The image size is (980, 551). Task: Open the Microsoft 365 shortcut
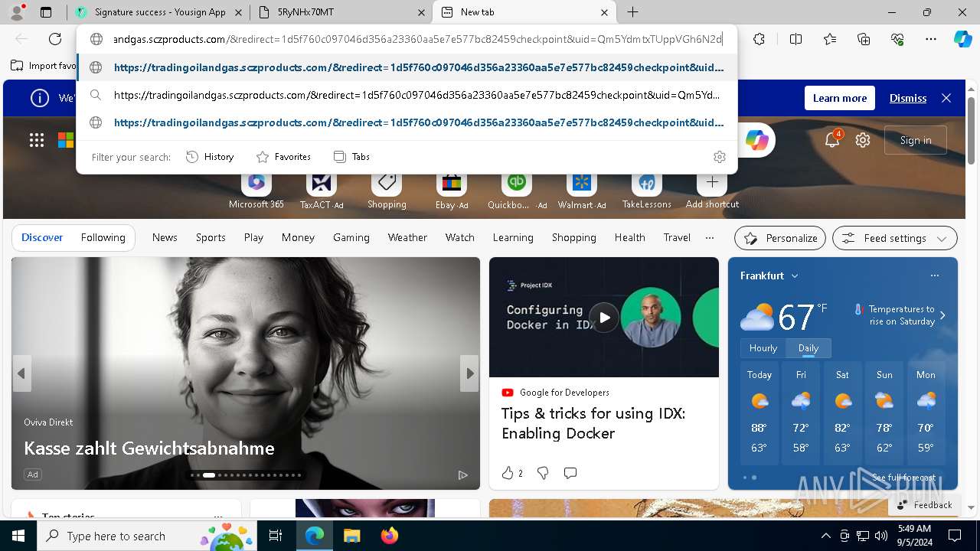256,191
